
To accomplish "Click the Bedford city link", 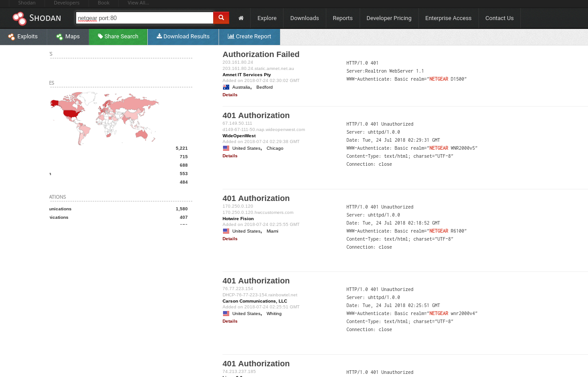I will pyautogui.click(x=264, y=87).
